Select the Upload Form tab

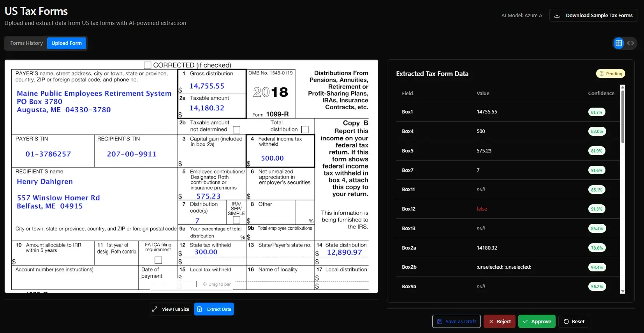click(x=67, y=43)
